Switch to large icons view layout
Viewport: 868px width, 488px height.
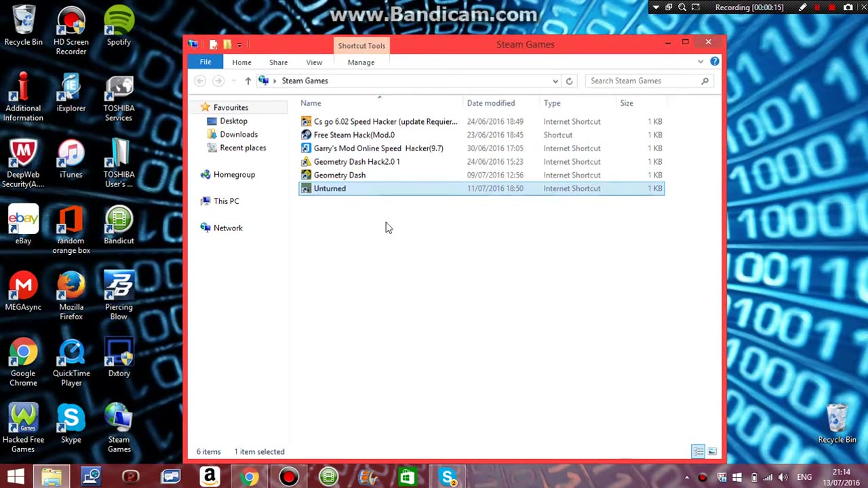pos(712,451)
